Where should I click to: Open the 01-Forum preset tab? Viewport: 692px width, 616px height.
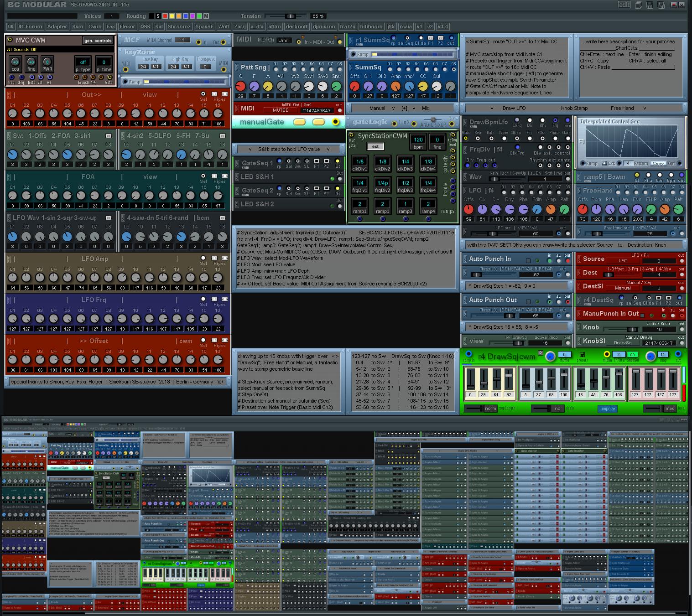click(x=31, y=26)
